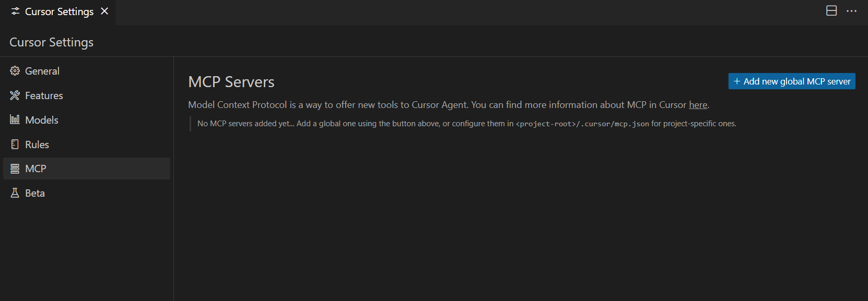
Task: Click the flask icon beside Beta
Action: (15, 193)
